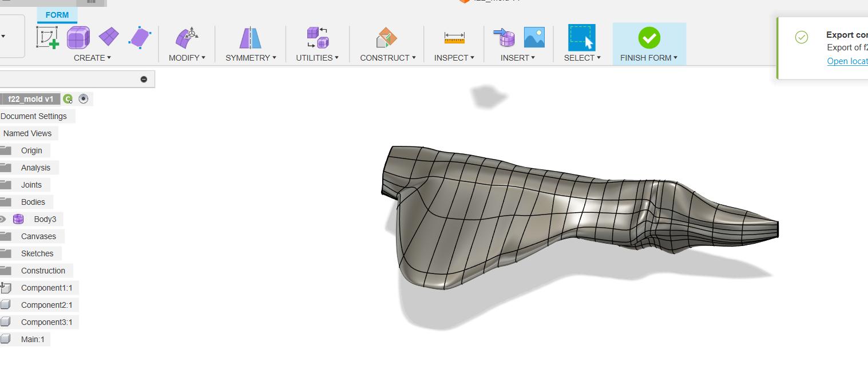Open the UTILITIES dropdown menu
The height and width of the screenshot is (369, 868).
pos(317,58)
